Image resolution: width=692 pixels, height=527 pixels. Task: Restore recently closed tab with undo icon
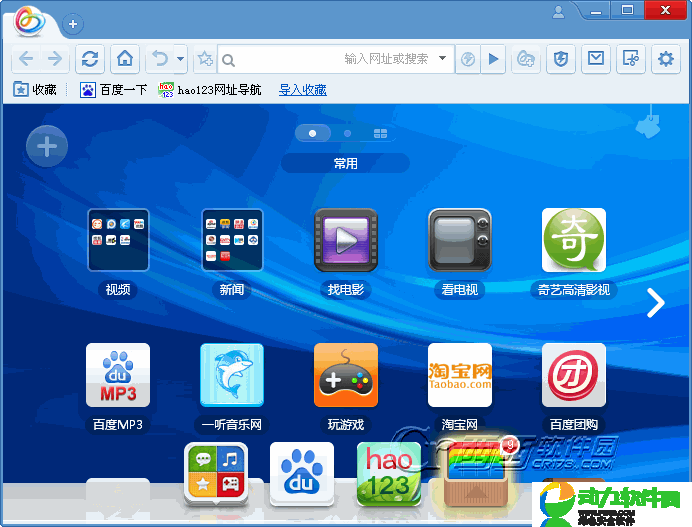pos(160,58)
